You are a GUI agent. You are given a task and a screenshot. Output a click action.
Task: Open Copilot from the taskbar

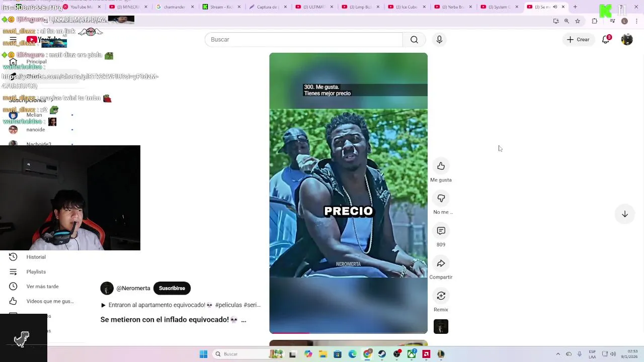pos(308,354)
